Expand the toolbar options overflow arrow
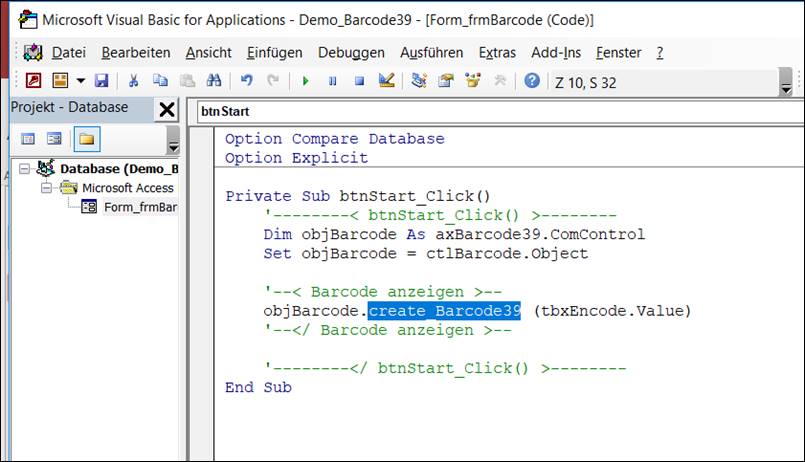The image size is (805, 462). click(x=785, y=82)
